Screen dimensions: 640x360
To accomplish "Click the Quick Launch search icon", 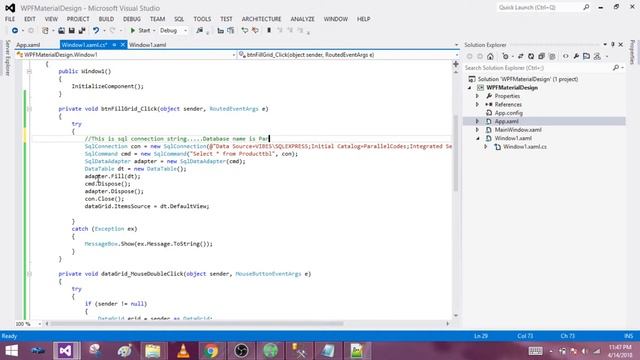I will click(586, 7).
